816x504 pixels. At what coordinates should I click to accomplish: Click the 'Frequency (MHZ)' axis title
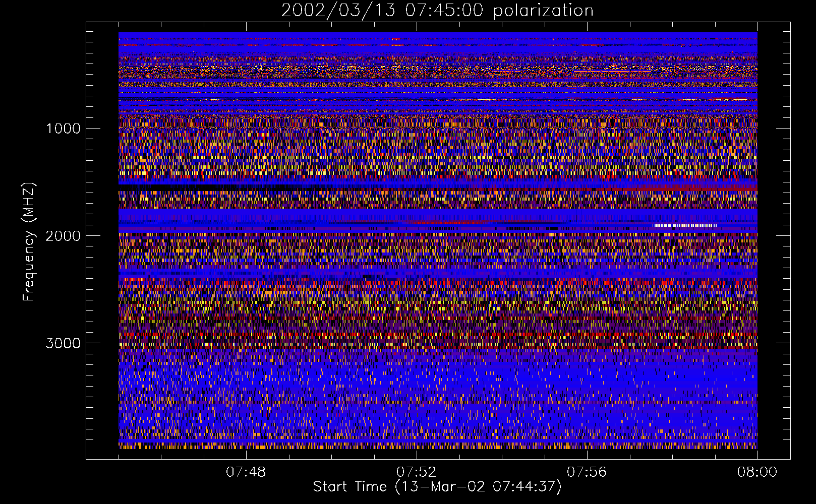click(x=28, y=242)
